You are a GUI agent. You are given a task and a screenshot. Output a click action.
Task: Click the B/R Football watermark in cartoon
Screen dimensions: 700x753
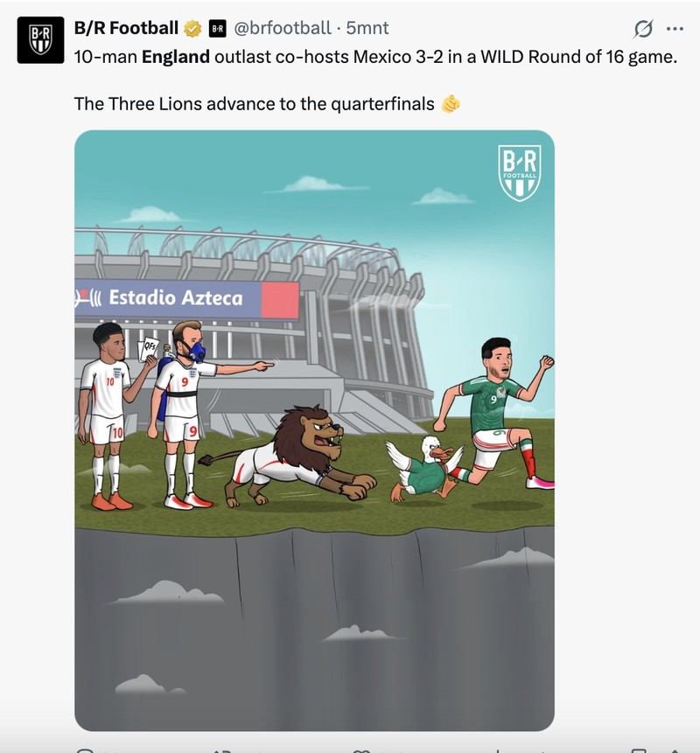click(520, 173)
